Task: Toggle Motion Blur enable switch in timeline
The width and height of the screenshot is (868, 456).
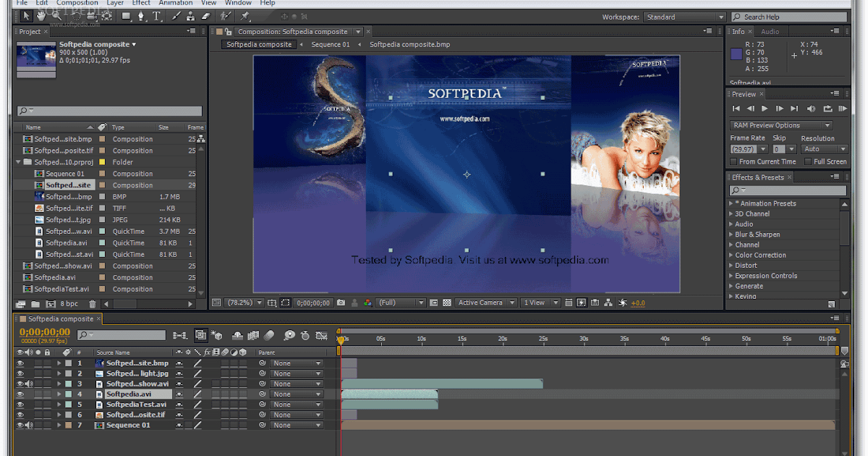Action: [x=269, y=335]
